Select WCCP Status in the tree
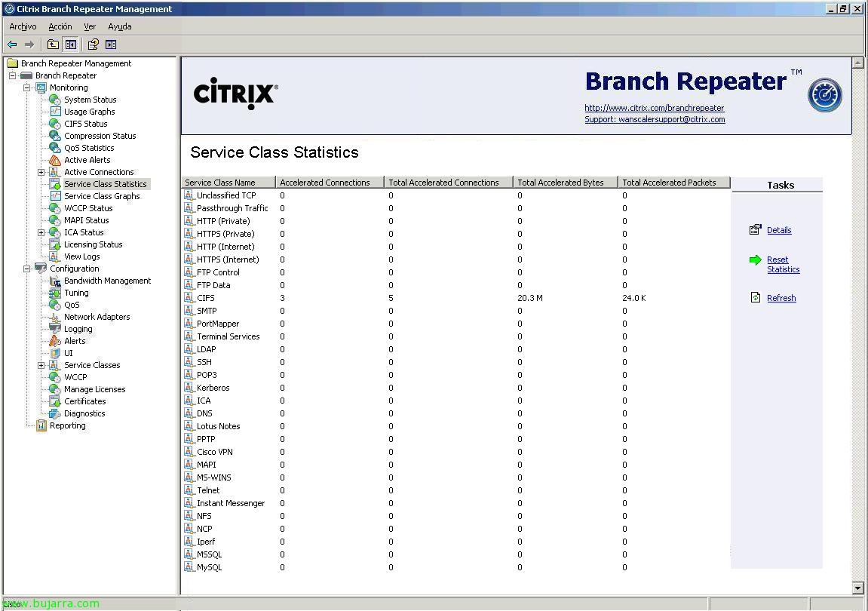Screen dimensions: 868x611 [x=88, y=208]
